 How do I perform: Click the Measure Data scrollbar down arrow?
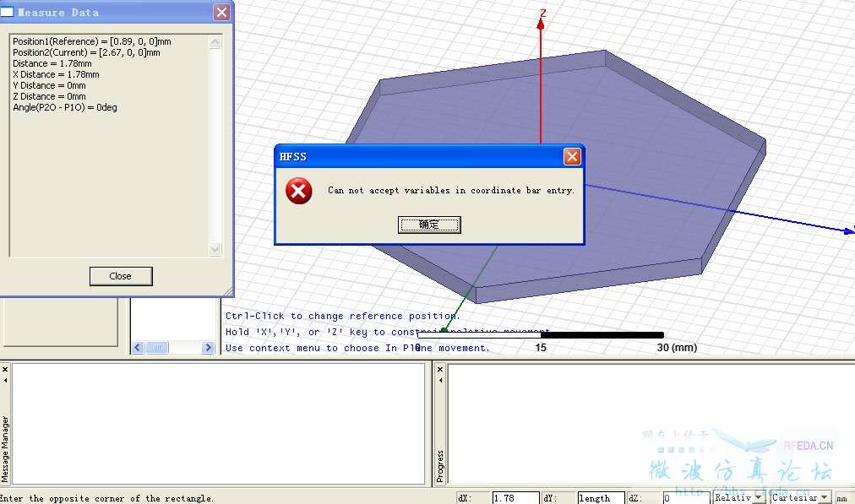pos(215,249)
